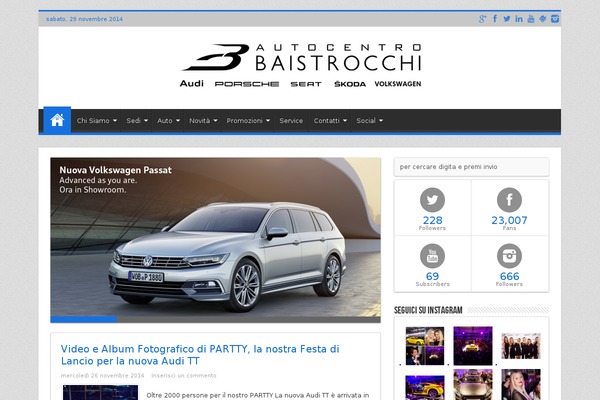Go to the home page via house icon
Screen dimensions: 600x400
coord(57,120)
